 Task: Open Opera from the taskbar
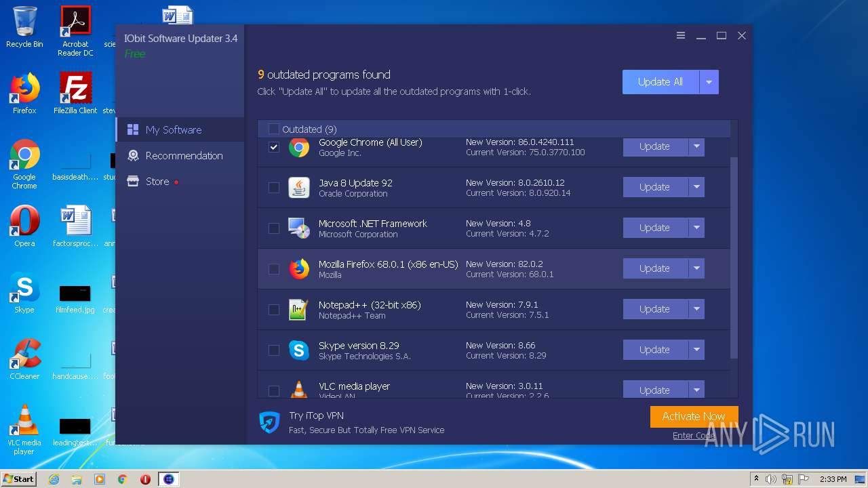tap(145, 479)
